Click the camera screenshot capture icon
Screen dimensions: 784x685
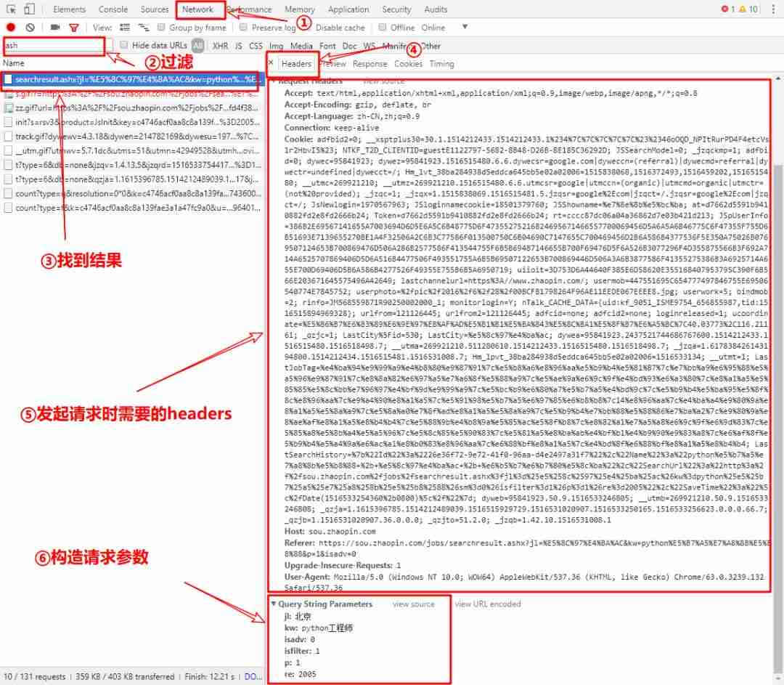(54, 28)
